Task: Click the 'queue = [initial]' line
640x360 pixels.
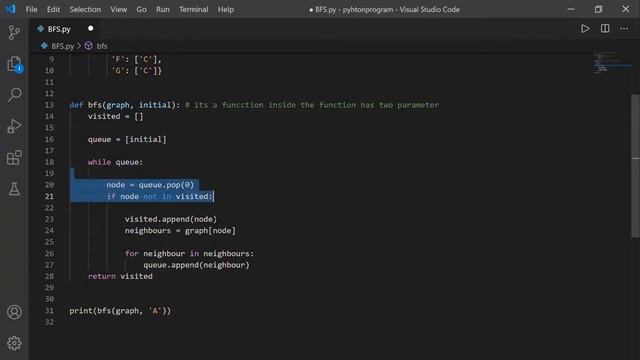Action: click(127, 139)
